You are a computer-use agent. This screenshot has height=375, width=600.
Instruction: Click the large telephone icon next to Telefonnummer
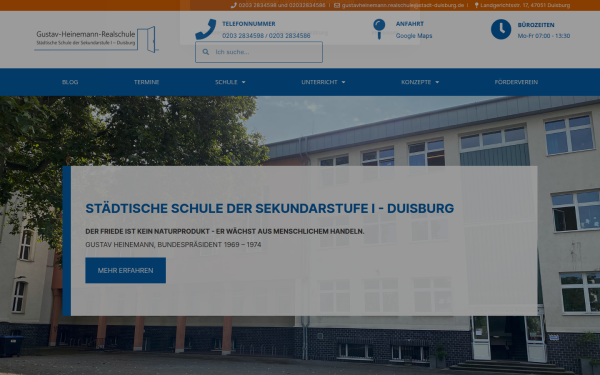tap(206, 29)
